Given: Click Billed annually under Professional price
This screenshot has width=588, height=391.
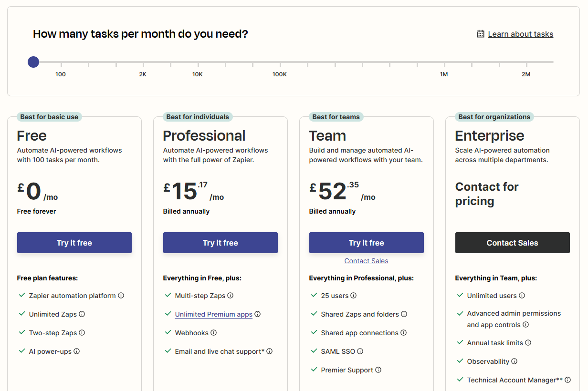Looking at the screenshot, I should click(186, 211).
